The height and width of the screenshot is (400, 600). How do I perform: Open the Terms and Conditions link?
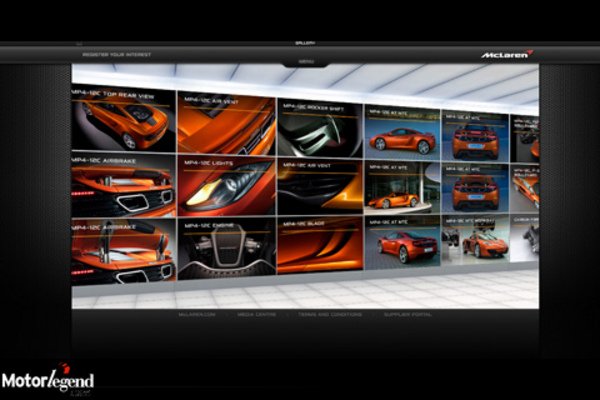click(330, 314)
